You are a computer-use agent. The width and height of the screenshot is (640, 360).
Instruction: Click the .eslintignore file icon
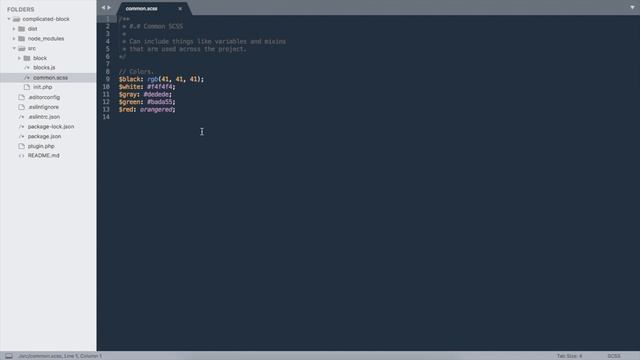pos(22,107)
